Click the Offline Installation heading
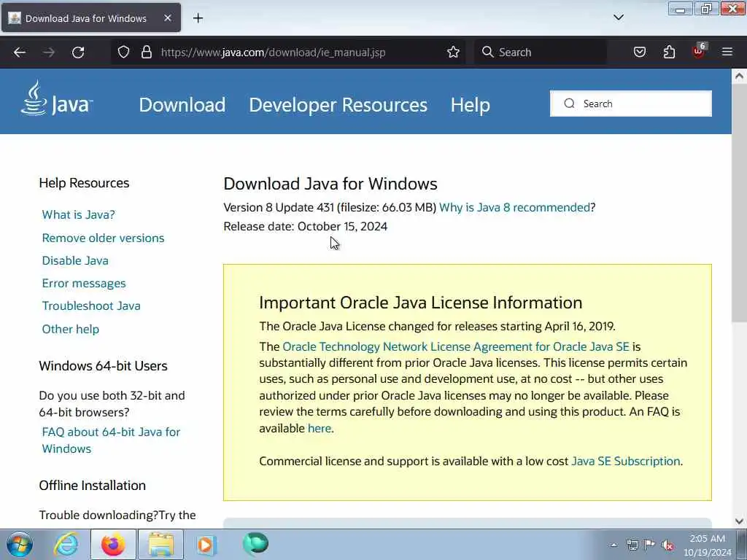This screenshot has height=560, width=747. coord(93,485)
